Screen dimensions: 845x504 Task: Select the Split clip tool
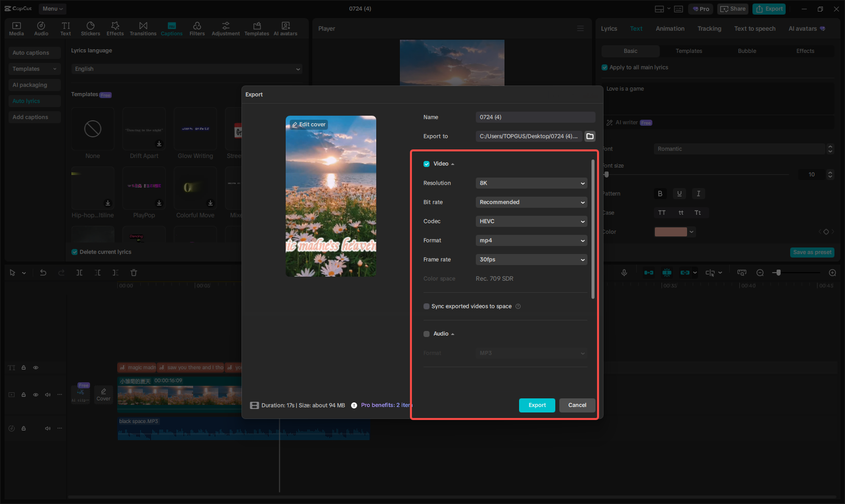coord(79,272)
